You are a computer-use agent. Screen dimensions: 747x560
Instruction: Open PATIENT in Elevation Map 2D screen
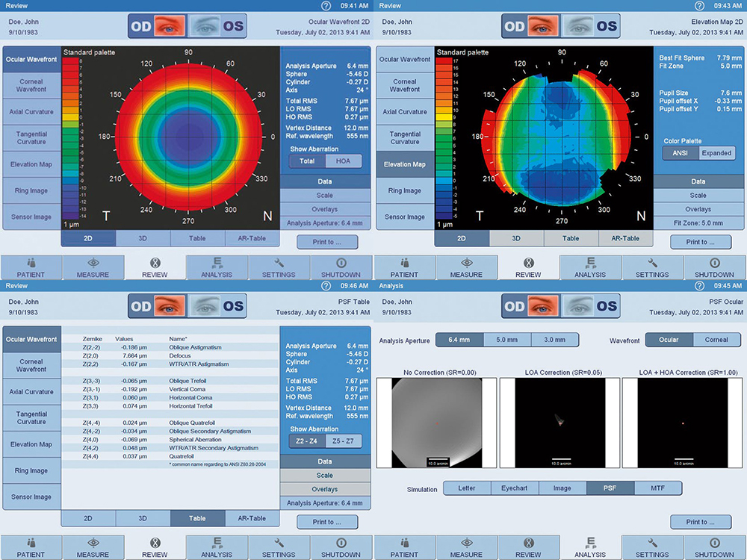pos(404,267)
